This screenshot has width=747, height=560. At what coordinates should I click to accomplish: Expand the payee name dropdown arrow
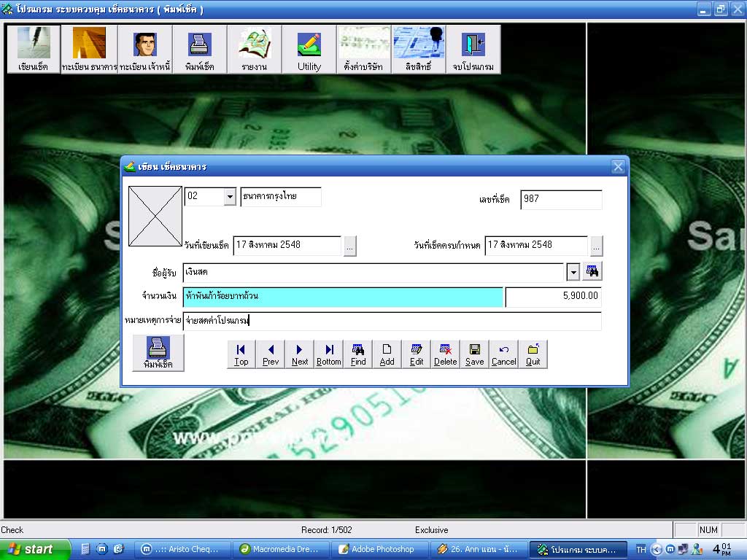pyautogui.click(x=573, y=272)
